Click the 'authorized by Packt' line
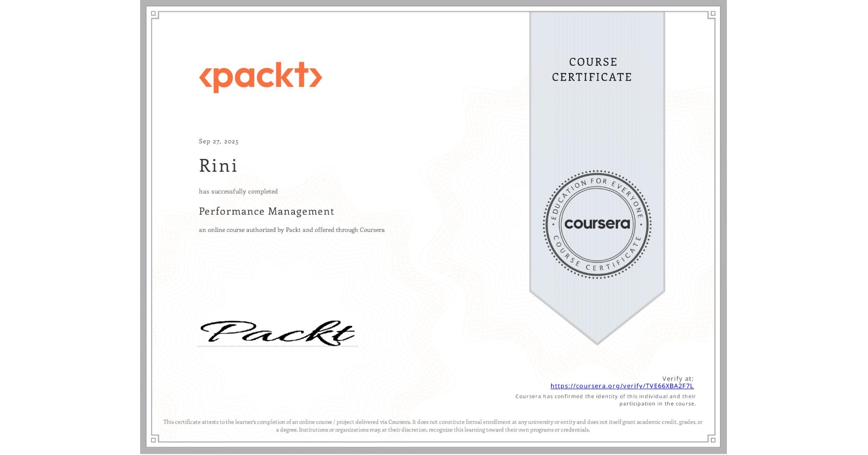Image resolution: width=868 pixels, height=455 pixels. (291, 230)
